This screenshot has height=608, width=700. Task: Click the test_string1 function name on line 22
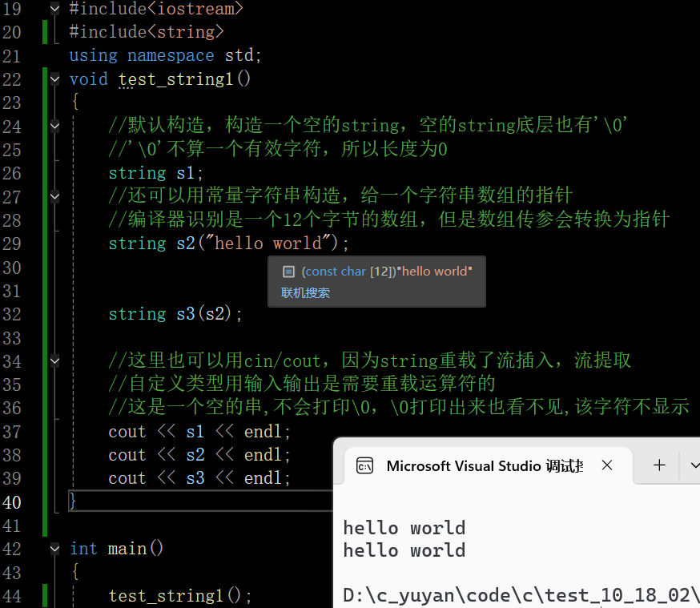click(175, 79)
